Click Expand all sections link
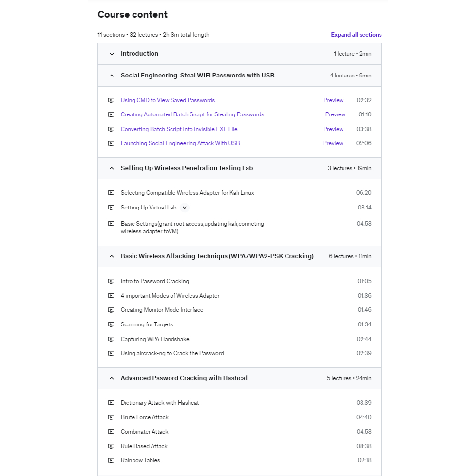This screenshot has height=476, width=476. click(x=356, y=35)
